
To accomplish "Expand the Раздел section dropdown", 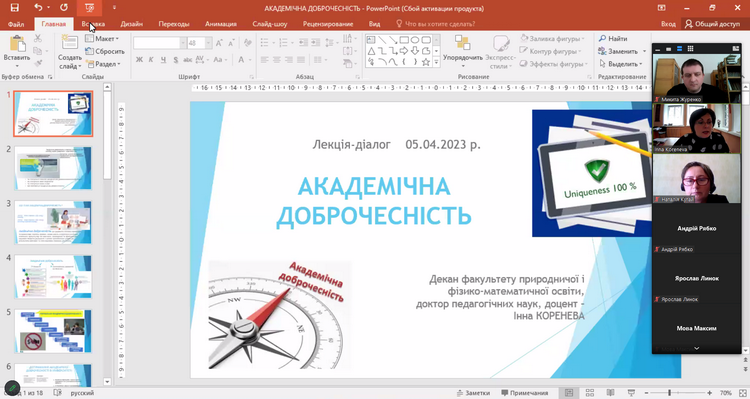I will point(103,64).
